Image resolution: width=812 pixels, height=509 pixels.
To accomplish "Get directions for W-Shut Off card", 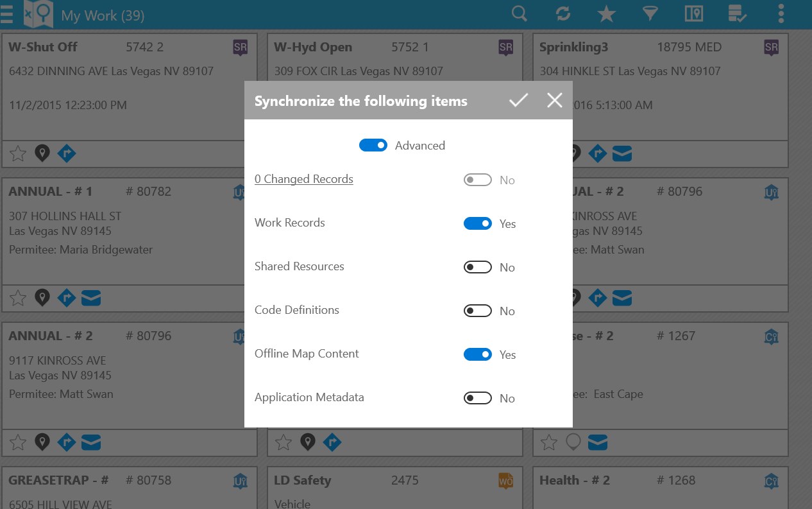I will click(x=67, y=153).
